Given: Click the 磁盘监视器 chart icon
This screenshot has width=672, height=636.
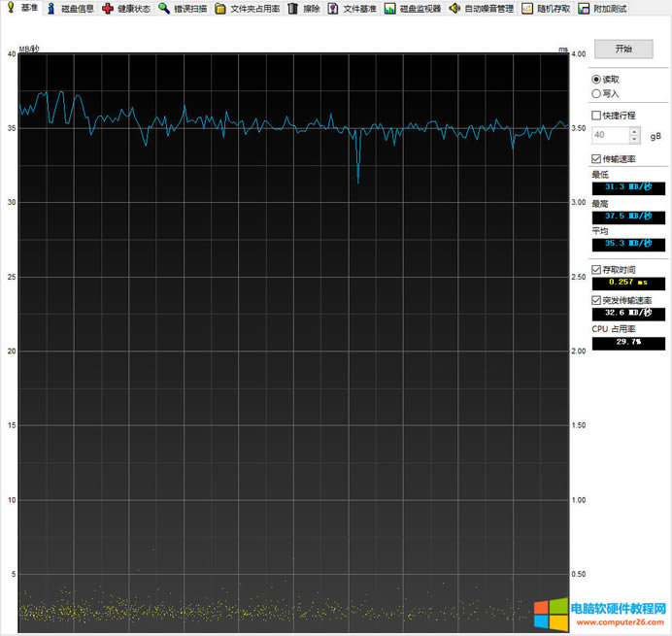Looking at the screenshot, I should pyautogui.click(x=389, y=9).
